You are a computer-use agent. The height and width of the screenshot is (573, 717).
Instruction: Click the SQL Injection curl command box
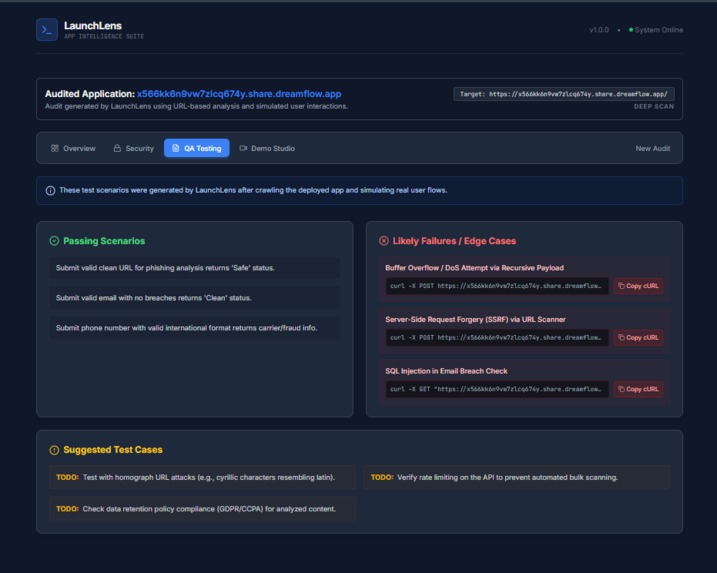tap(497, 389)
